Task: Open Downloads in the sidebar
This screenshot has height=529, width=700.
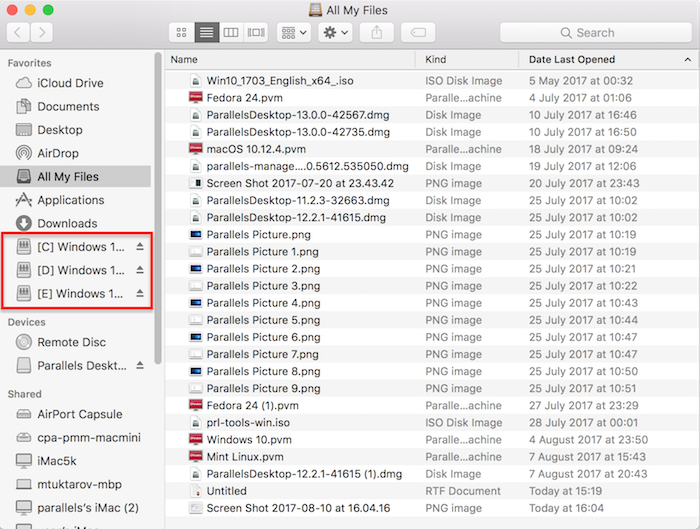Action: click(76, 223)
